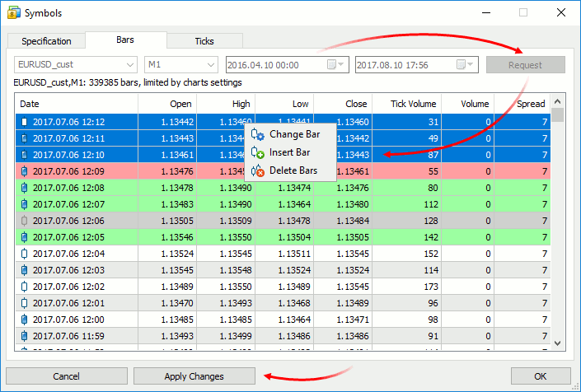Screen dimensions: 581x392
Task: Sort by the Spread column header
Action: pyautogui.click(x=522, y=104)
